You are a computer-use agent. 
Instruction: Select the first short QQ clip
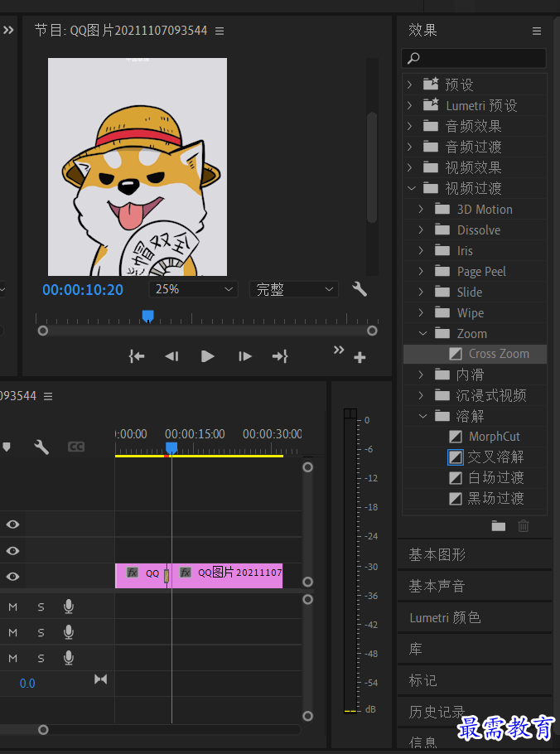(x=140, y=576)
